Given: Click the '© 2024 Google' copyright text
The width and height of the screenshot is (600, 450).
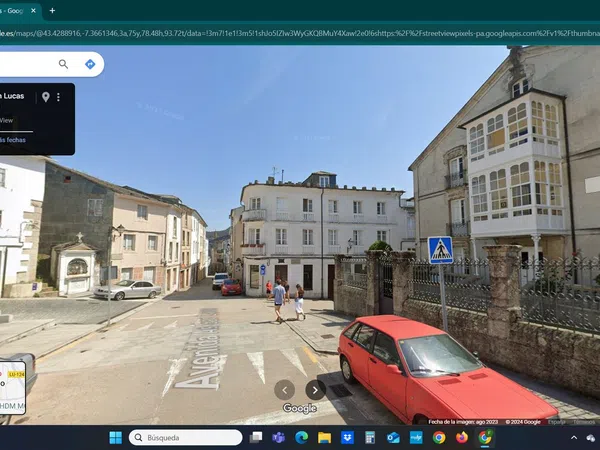Looking at the screenshot, I should click(523, 422).
